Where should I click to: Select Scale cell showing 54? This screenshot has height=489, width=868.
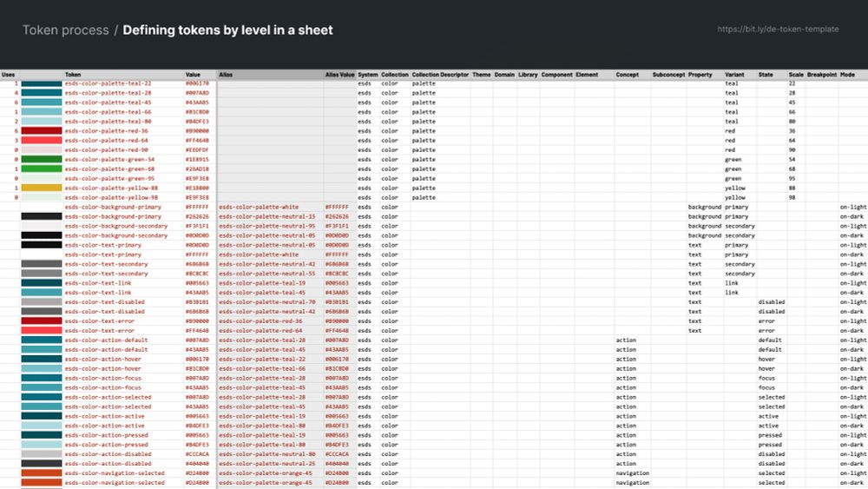tap(792, 160)
